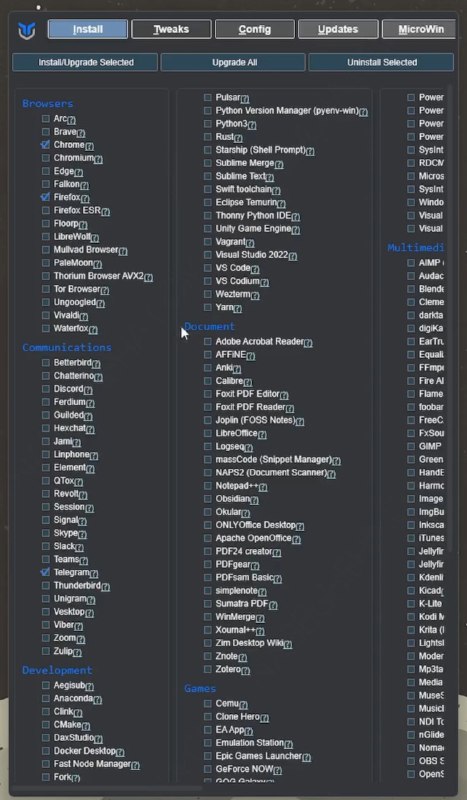
Task: Click the NAPS2 (Document Scanner) label
Action: coord(271,472)
